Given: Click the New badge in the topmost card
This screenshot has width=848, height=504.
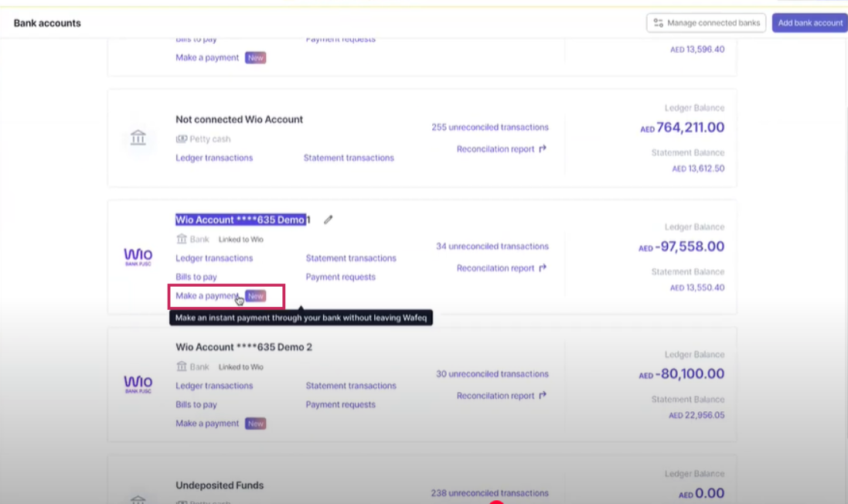Looking at the screenshot, I should coord(255,57).
